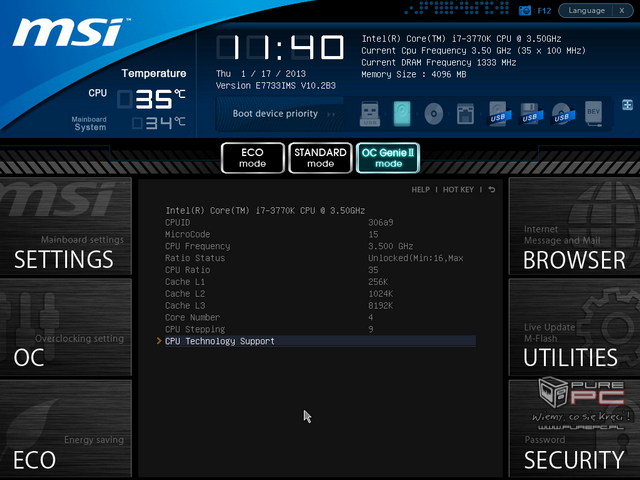640x480 pixels.
Task: Select the USB CD/DVD boot device icon
Action: (x=562, y=113)
